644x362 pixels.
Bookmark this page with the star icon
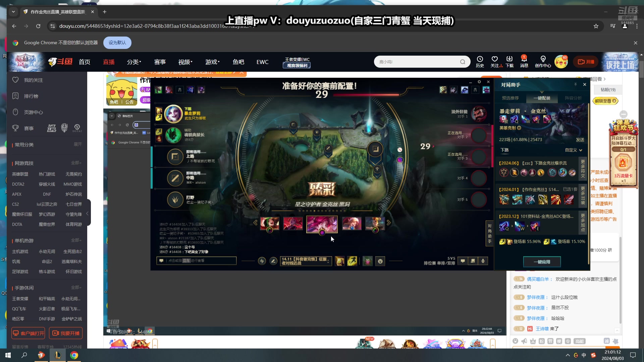click(x=596, y=26)
